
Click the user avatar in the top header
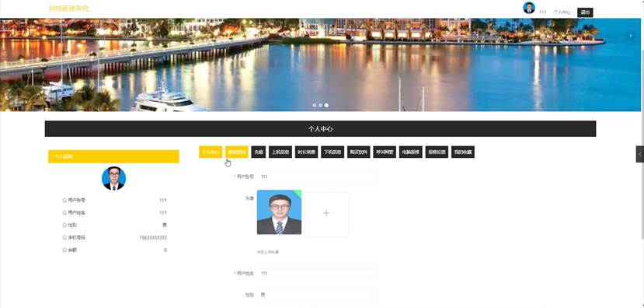[x=529, y=8]
